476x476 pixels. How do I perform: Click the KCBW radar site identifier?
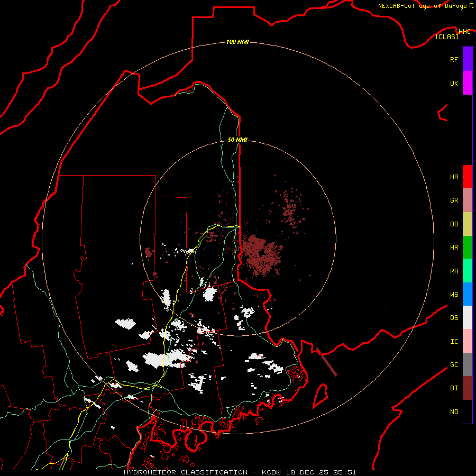tap(272, 472)
